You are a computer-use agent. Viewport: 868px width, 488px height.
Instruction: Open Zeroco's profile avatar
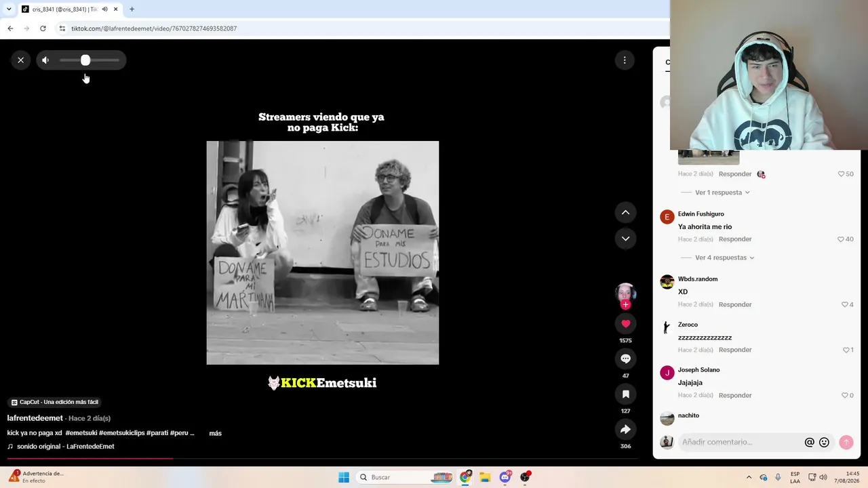(667, 327)
